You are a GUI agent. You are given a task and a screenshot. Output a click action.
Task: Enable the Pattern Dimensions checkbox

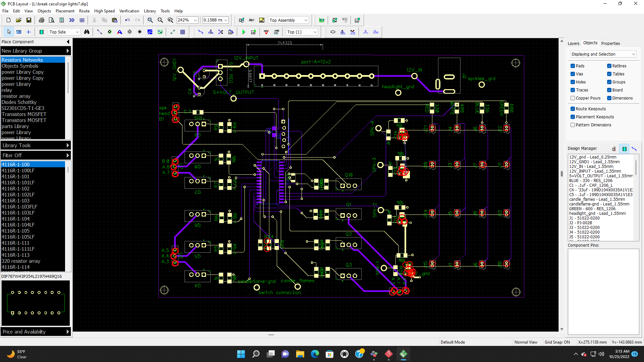573,125
